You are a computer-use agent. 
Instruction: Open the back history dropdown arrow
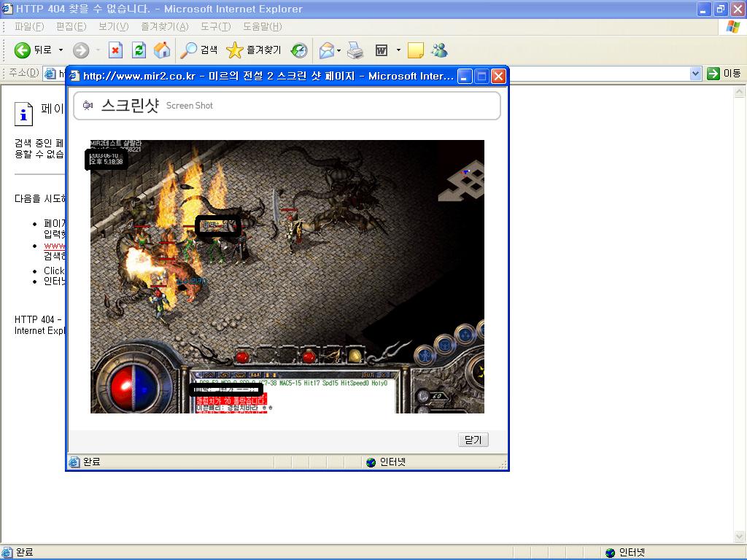click(x=61, y=50)
